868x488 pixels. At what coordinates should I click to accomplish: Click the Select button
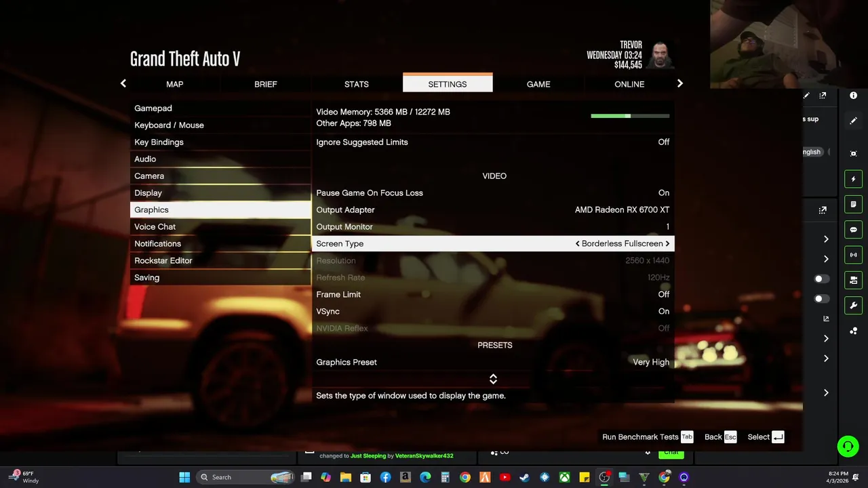coord(766,437)
